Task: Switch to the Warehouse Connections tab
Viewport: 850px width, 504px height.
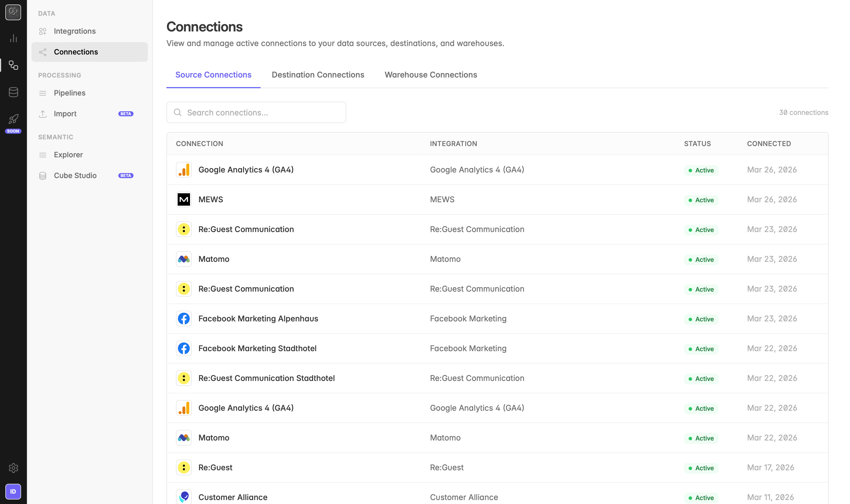Action: point(431,75)
